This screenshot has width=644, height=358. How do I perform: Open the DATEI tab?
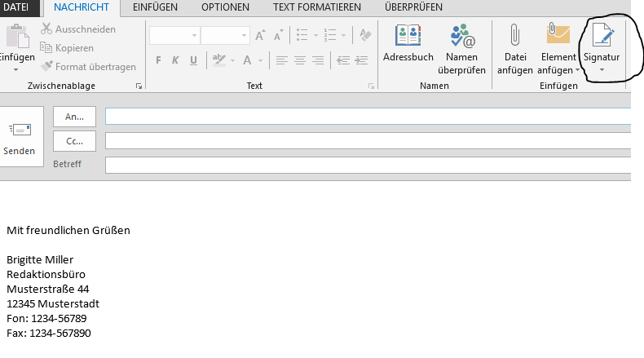(x=16, y=7)
